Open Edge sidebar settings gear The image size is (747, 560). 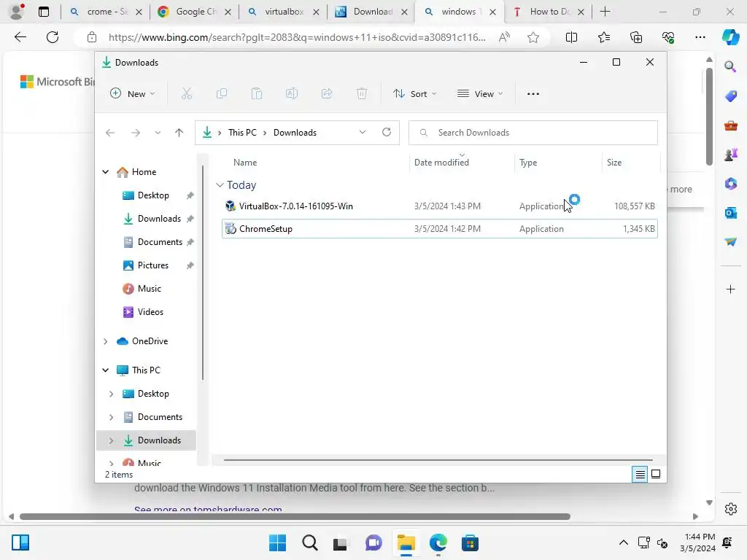click(x=731, y=509)
